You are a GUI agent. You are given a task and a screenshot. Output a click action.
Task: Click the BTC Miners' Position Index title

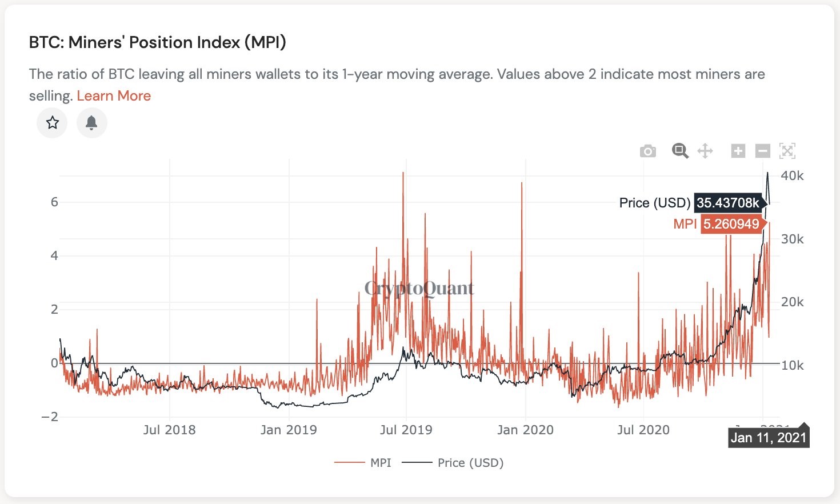tap(158, 42)
